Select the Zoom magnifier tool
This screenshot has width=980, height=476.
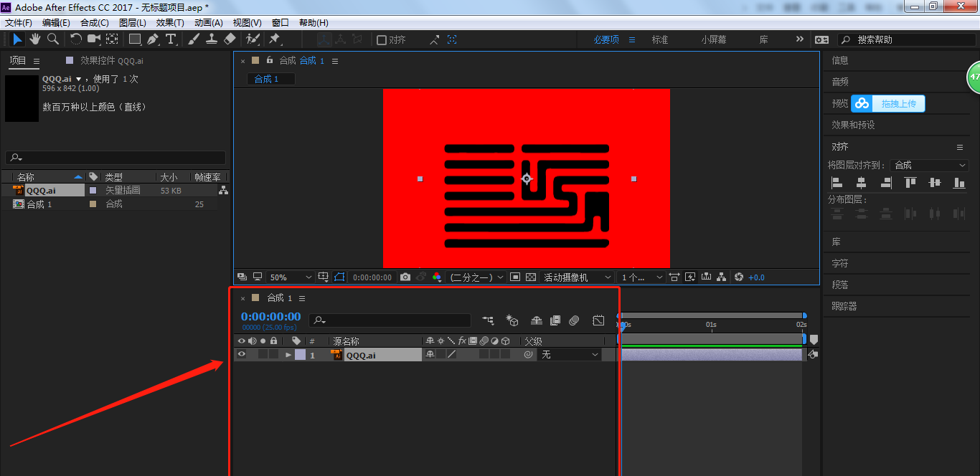click(52, 39)
